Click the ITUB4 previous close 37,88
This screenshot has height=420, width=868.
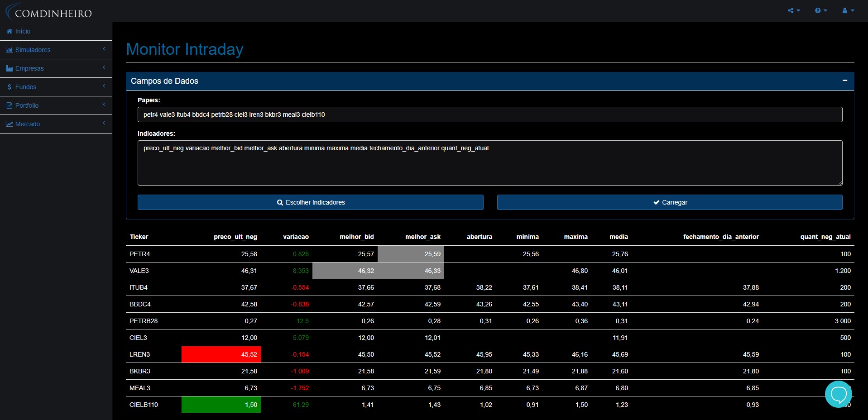tap(751, 287)
